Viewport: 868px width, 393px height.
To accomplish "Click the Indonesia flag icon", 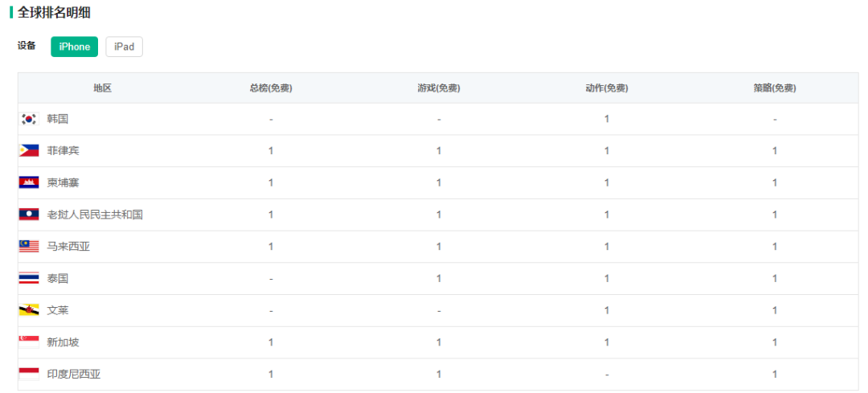I will [x=29, y=374].
